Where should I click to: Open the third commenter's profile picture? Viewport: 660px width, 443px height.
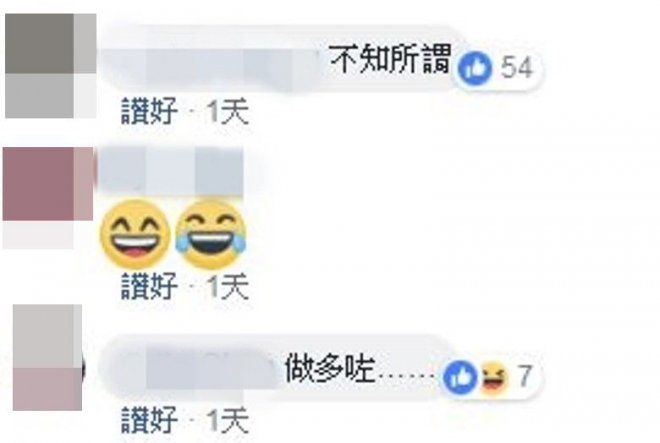(47, 357)
